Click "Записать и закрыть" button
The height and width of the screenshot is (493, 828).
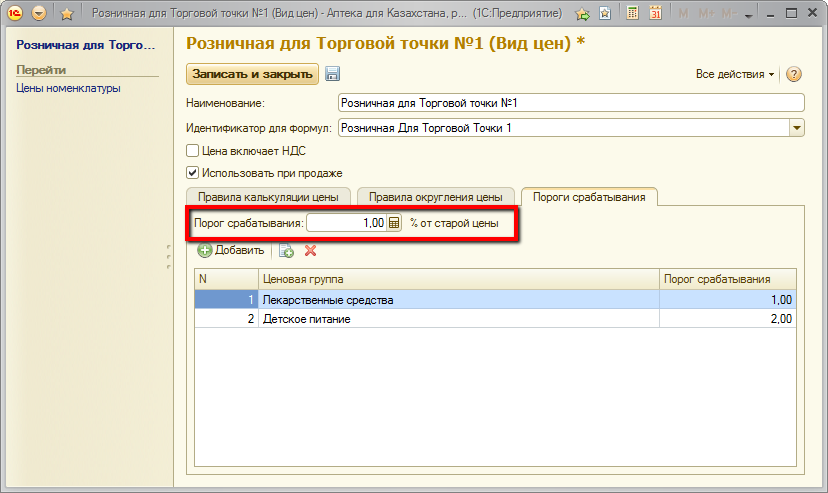pos(252,75)
